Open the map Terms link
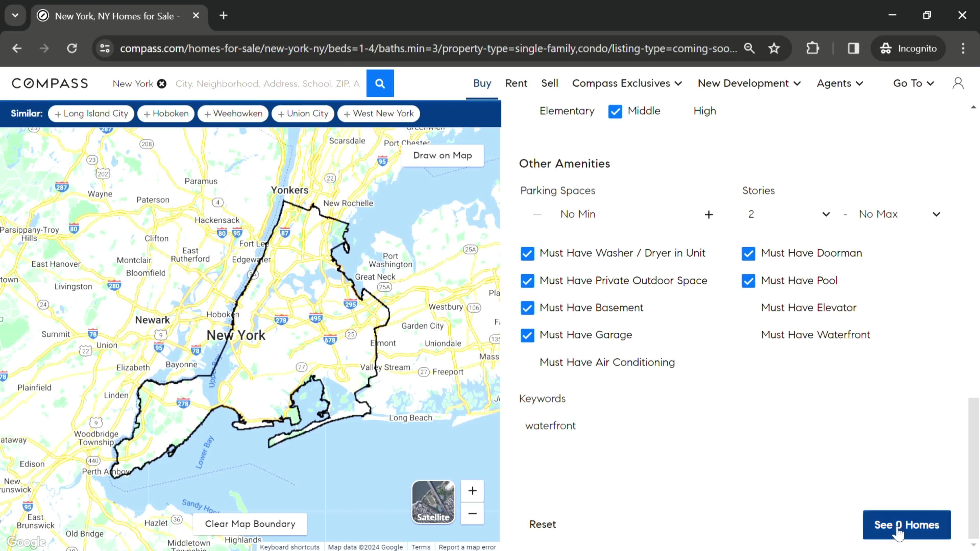 click(x=420, y=547)
